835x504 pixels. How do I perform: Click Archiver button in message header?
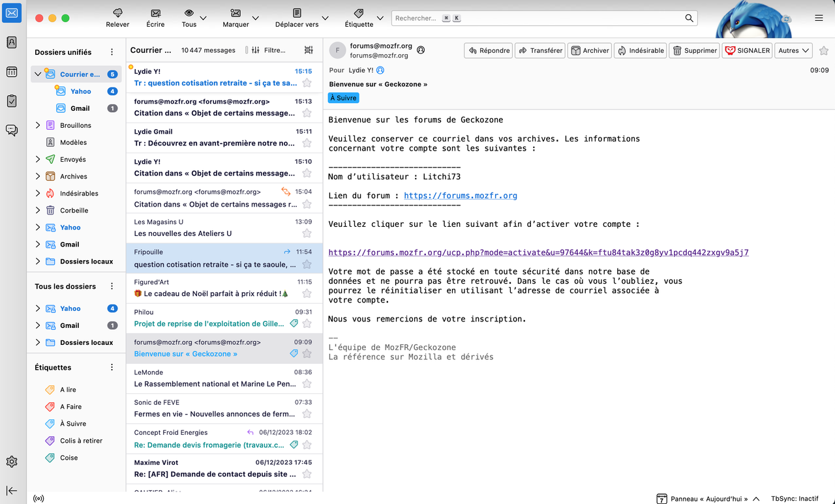pyautogui.click(x=590, y=50)
